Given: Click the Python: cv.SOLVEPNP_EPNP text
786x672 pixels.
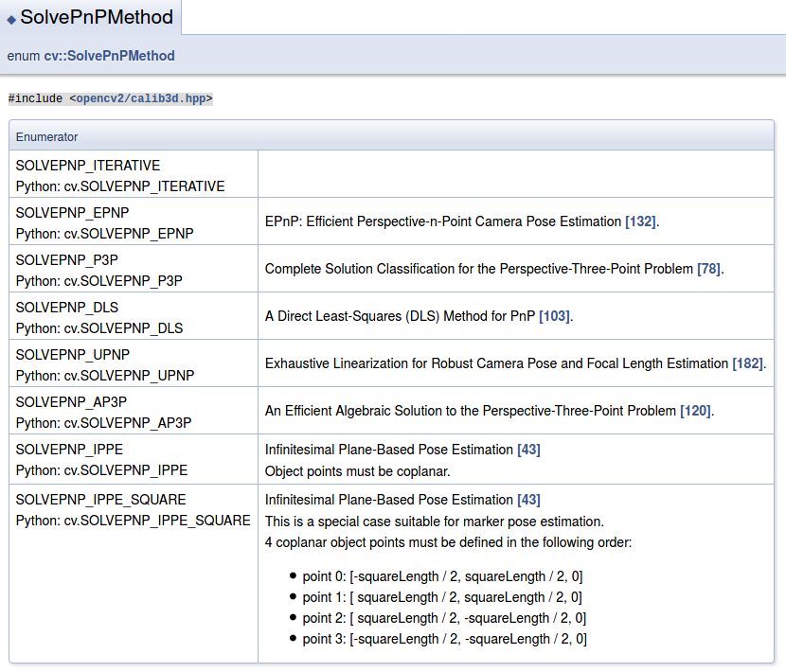Looking at the screenshot, I should 105,234.
